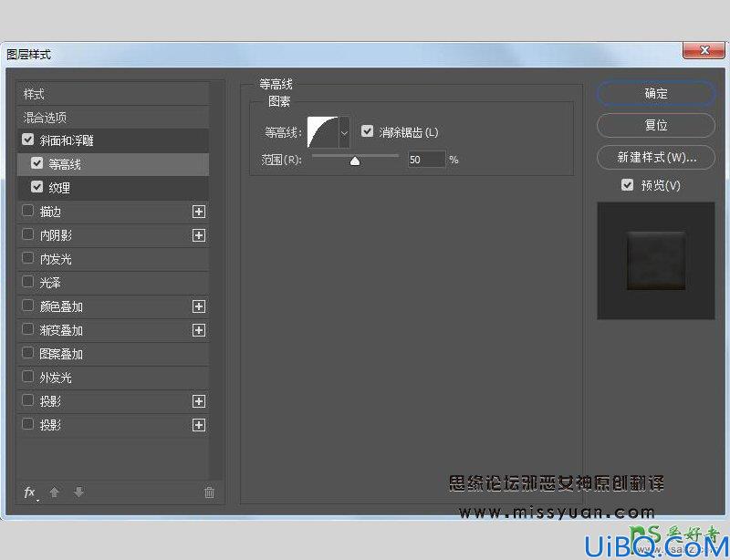The image size is (730, 560).
Task: Close the 图层样式 dialog
Action: 704,50
